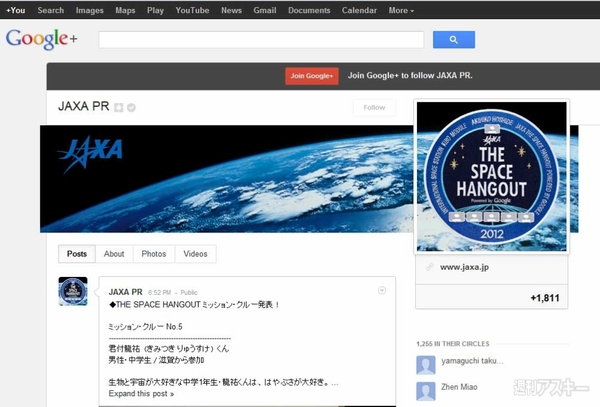Click the blue search magnifier button
Viewport: 600px width, 407px height.
(x=454, y=40)
